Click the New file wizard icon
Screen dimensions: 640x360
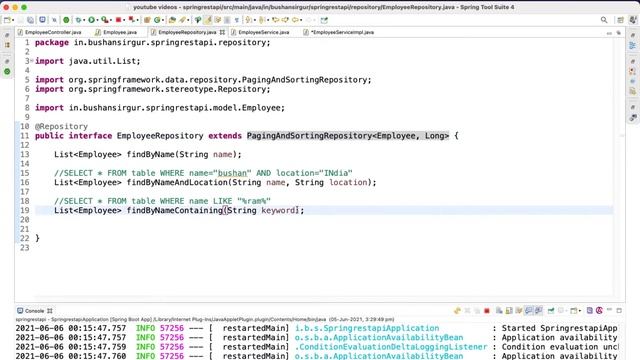[x=7, y=20]
